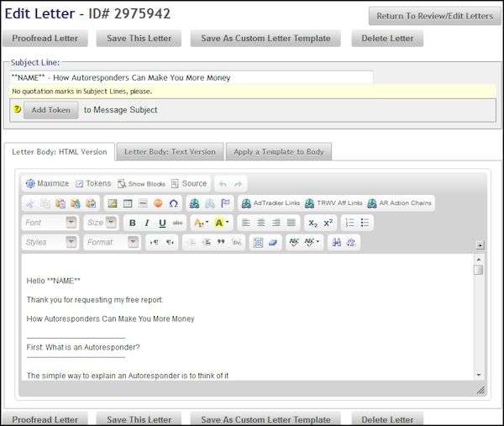
Task: Click the top Save This Letter button
Action: pyautogui.click(x=138, y=39)
